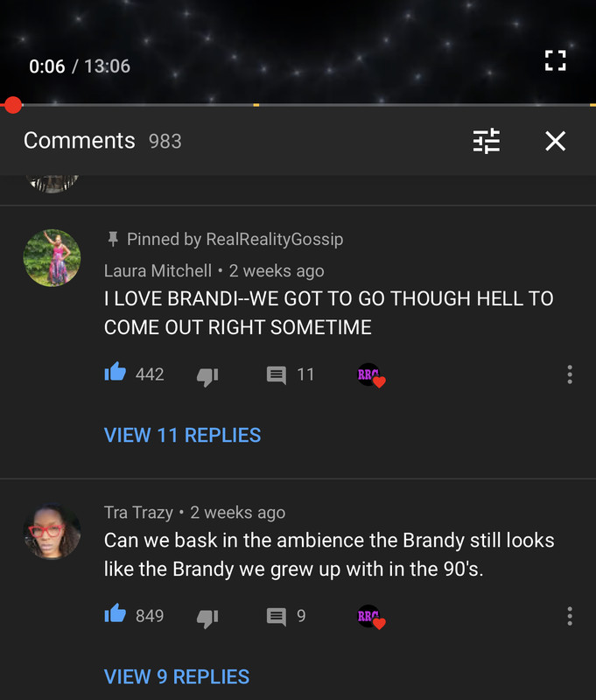Open Tra Trazy's profile avatar

pyautogui.click(x=53, y=531)
